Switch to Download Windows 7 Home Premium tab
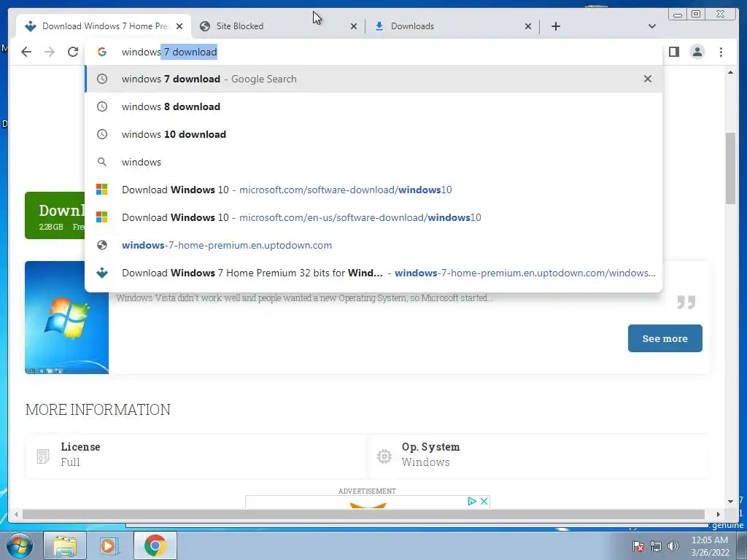The image size is (747, 560). pos(104,26)
